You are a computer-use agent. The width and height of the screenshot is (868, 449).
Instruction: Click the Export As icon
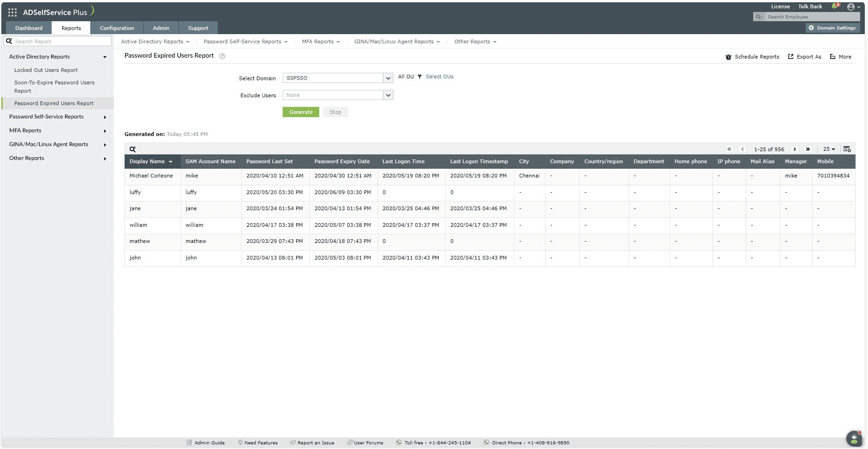click(790, 57)
